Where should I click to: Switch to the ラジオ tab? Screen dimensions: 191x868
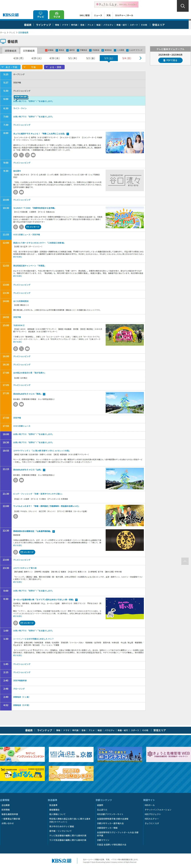pos(57,15)
